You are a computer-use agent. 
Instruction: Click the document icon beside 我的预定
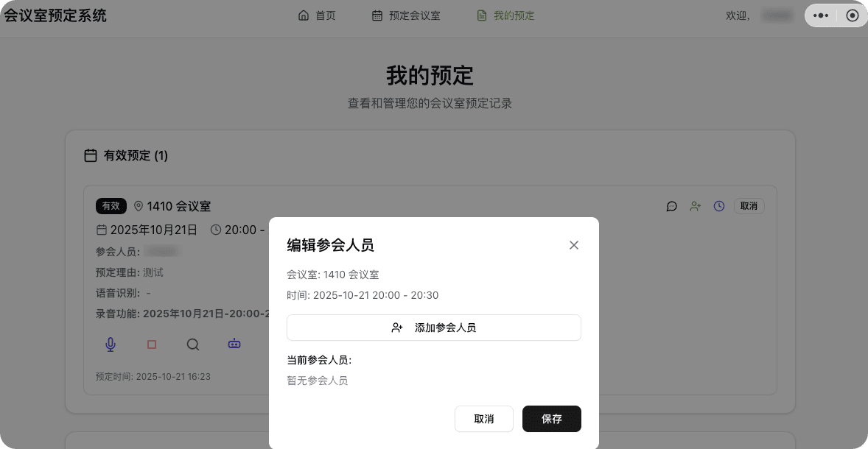point(482,15)
